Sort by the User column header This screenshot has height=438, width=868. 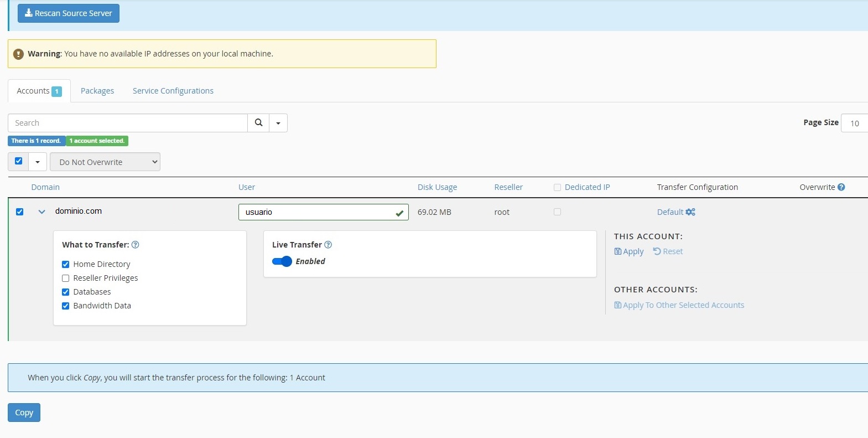[247, 187]
